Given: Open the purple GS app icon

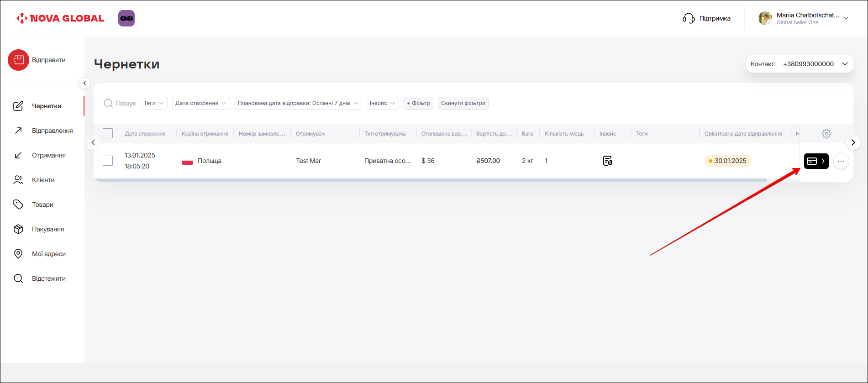Looking at the screenshot, I should (x=126, y=18).
